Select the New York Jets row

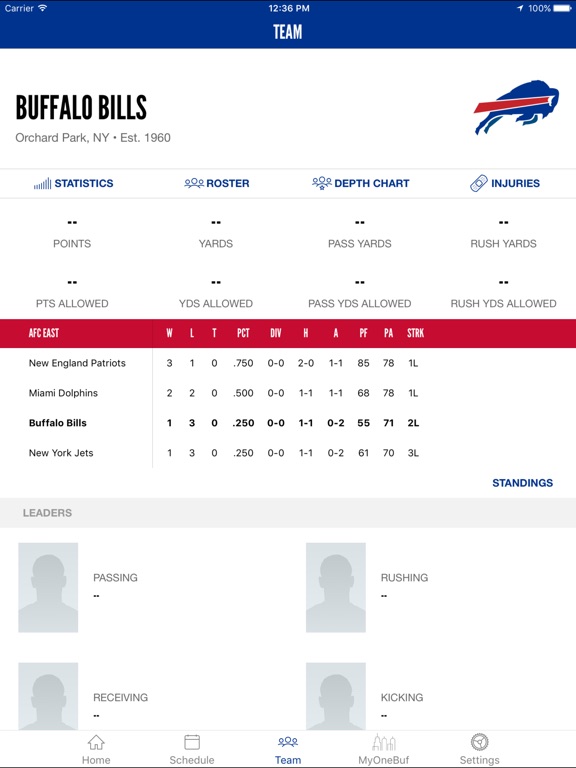click(288, 453)
